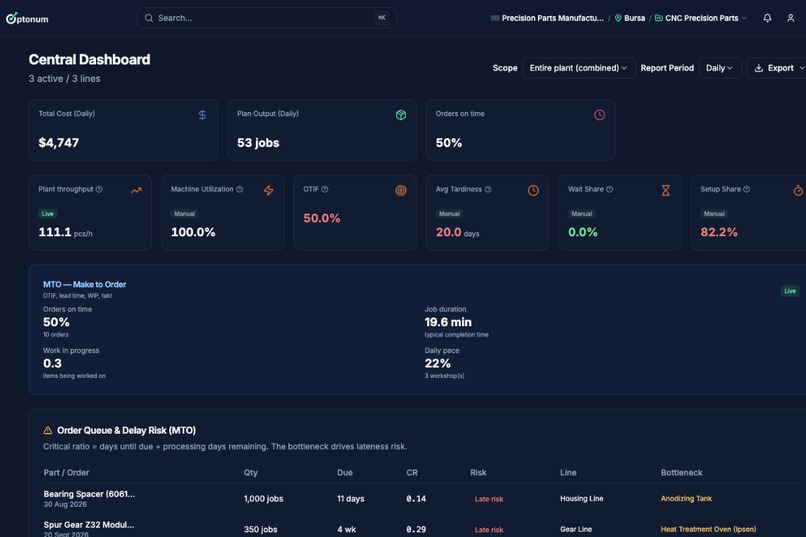
Task: Click the warning triangle icon beside Order Queue
Action: coord(48,430)
